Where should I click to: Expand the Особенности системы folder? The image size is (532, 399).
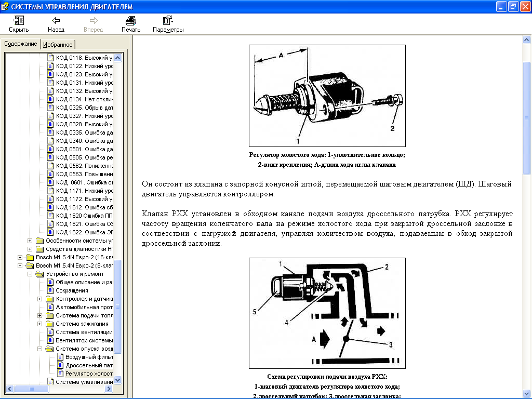30,241
